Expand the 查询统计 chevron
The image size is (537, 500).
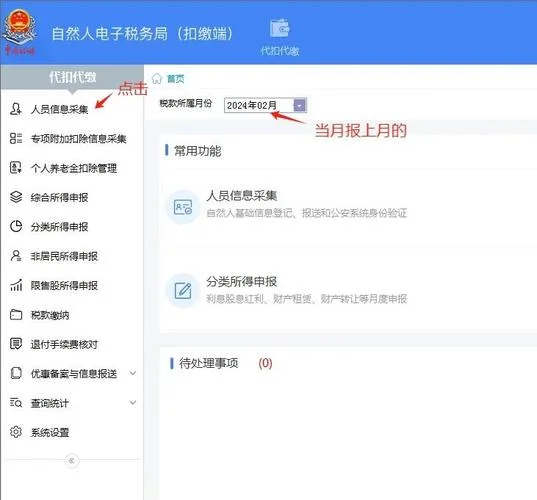pyautogui.click(x=133, y=402)
